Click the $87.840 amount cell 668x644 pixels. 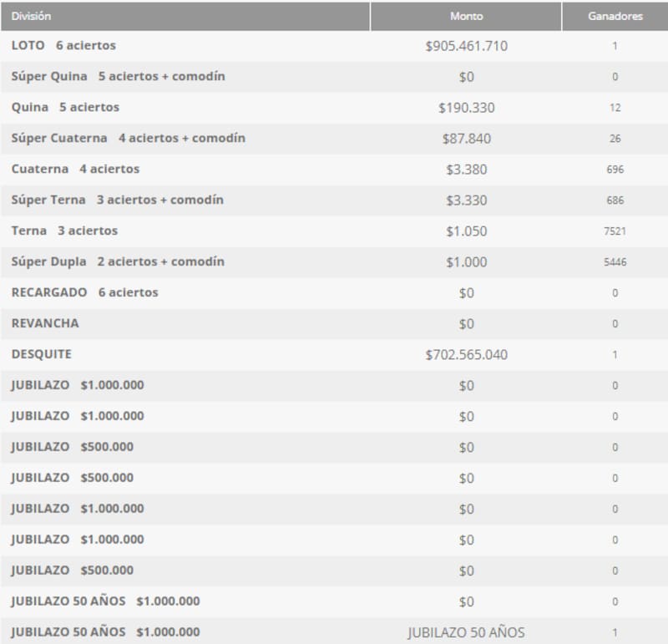point(468,138)
